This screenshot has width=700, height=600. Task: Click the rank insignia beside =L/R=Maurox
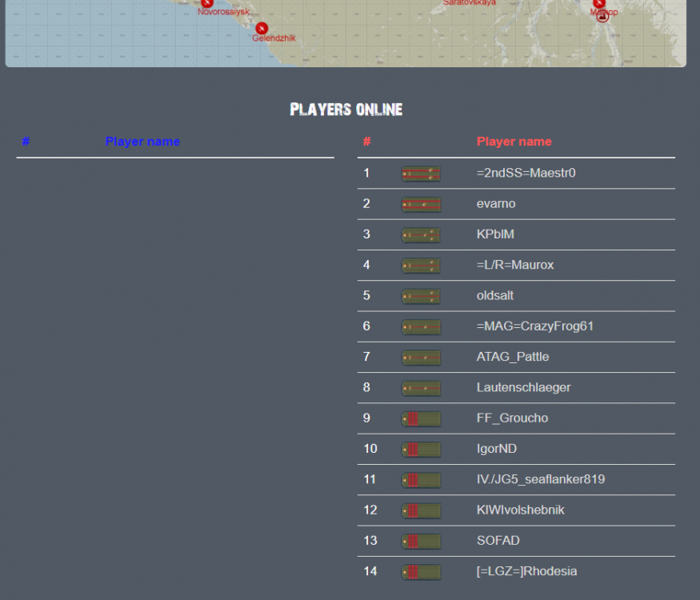421,266
